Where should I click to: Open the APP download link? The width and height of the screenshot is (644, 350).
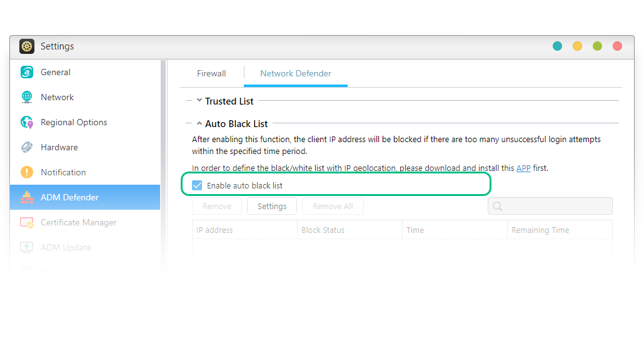coord(523,168)
